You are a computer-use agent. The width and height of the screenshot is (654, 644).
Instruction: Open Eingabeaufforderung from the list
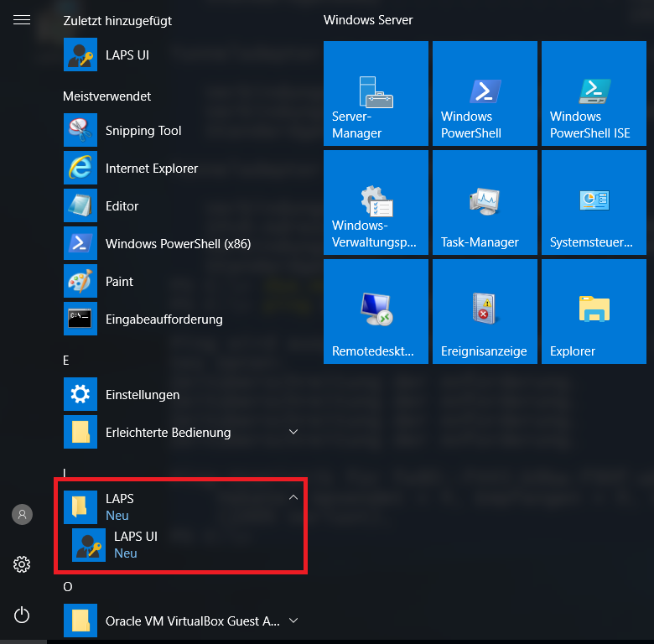(163, 319)
